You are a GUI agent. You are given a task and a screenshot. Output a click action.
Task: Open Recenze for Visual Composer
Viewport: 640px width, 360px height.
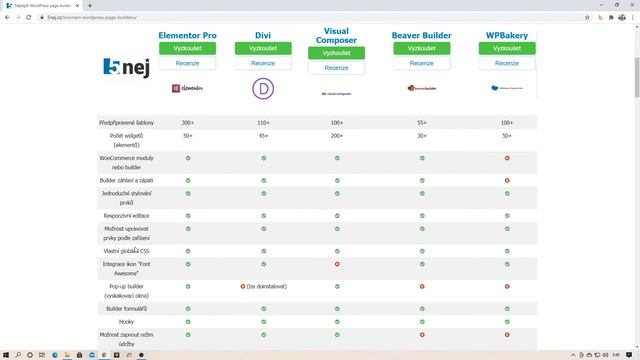[x=336, y=68]
